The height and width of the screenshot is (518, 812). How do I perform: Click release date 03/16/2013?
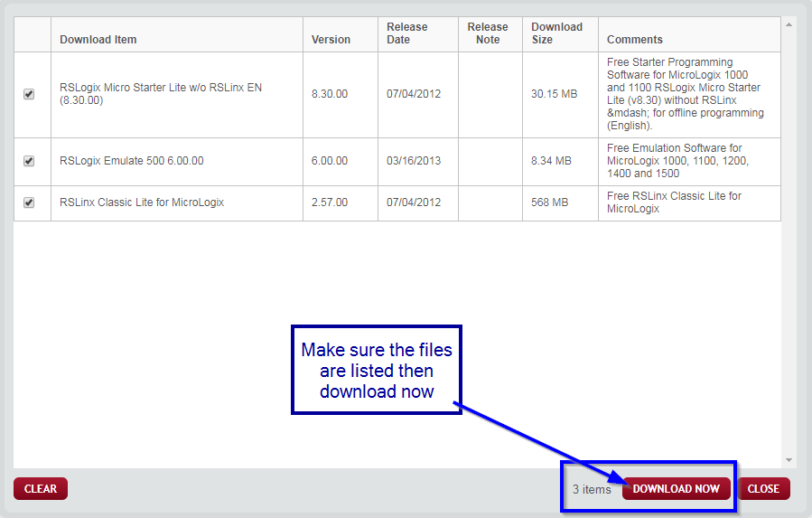(x=414, y=161)
